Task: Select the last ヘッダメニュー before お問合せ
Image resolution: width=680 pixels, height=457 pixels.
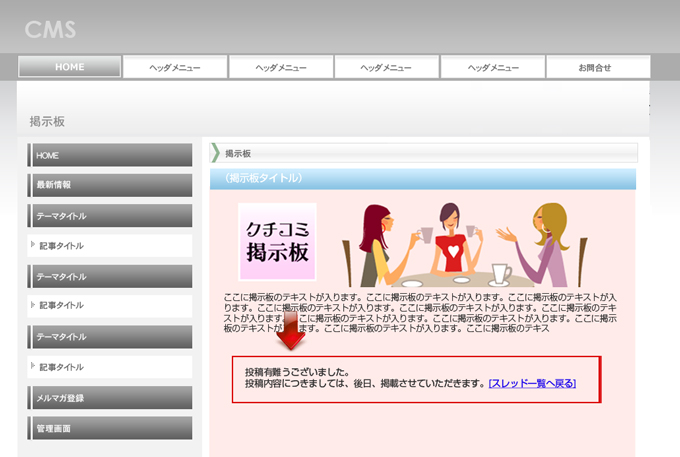Action: click(x=493, y=67)
